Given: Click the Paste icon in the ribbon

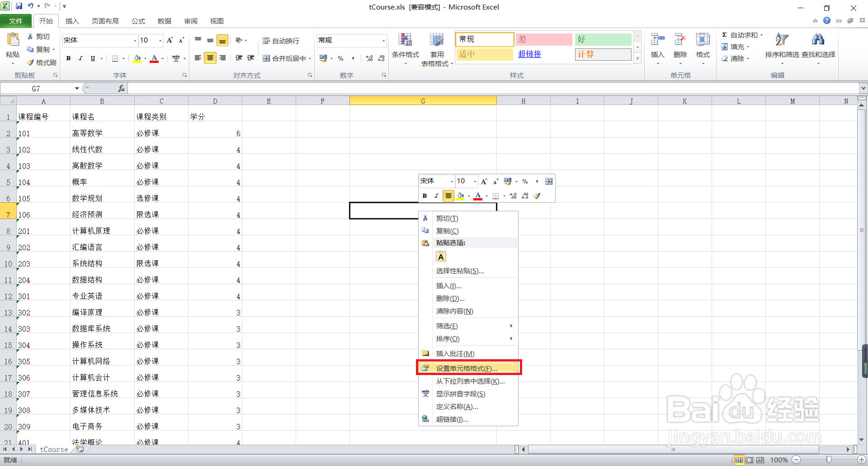Looking at the screenshot, I should click(13, 41).
